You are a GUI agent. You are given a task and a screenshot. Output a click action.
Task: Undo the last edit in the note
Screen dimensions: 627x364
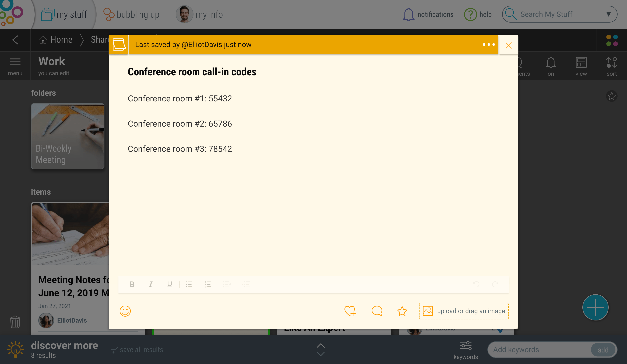click(476, 284)
